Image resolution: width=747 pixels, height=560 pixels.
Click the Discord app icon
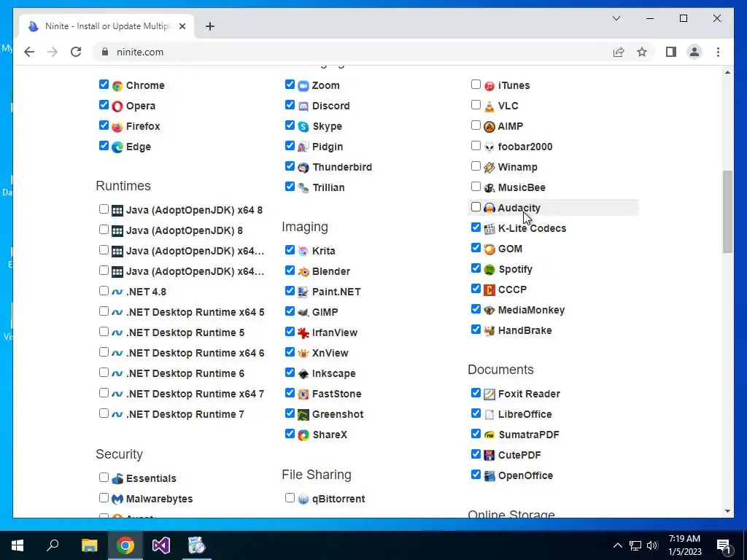pos(303,106)
